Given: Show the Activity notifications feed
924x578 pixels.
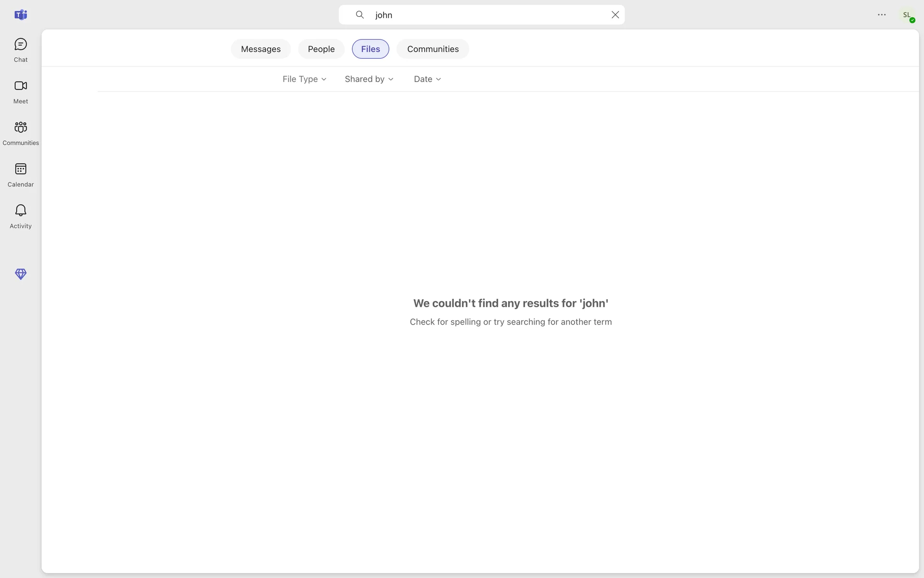Looking at the screenshot, I should (20, 216).
